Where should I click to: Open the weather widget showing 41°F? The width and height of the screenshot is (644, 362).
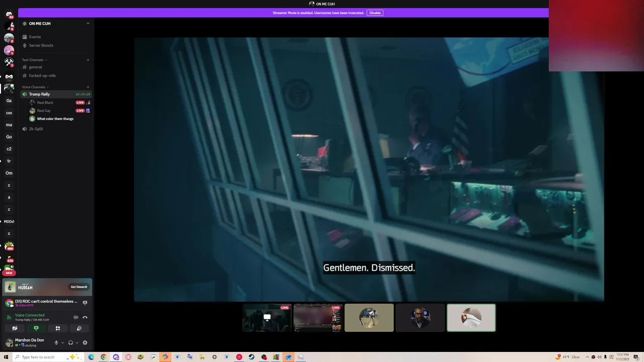568,357
